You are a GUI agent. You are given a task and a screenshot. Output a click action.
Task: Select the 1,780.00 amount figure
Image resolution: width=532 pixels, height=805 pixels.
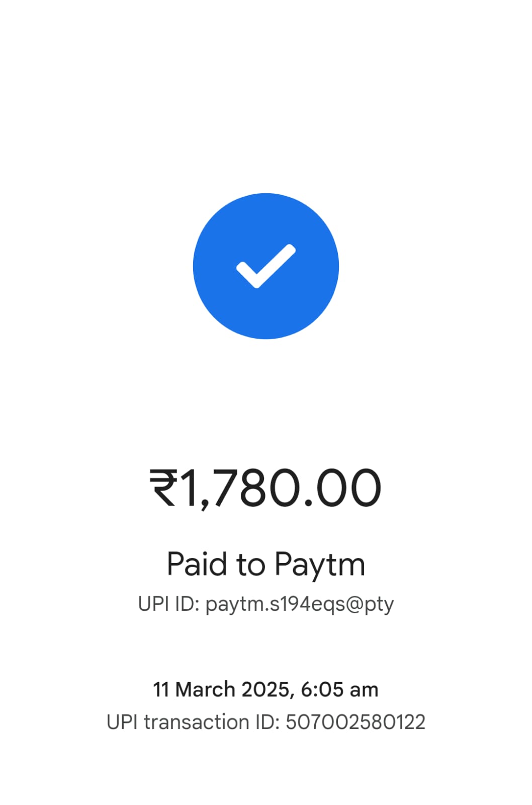click(280, 488)
